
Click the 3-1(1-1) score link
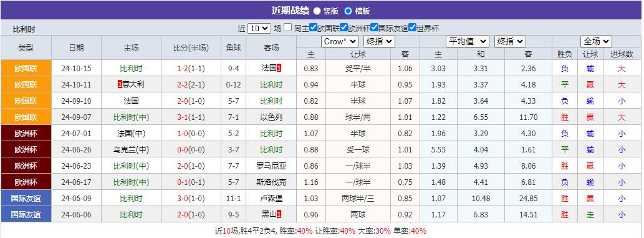pos(191,117)
